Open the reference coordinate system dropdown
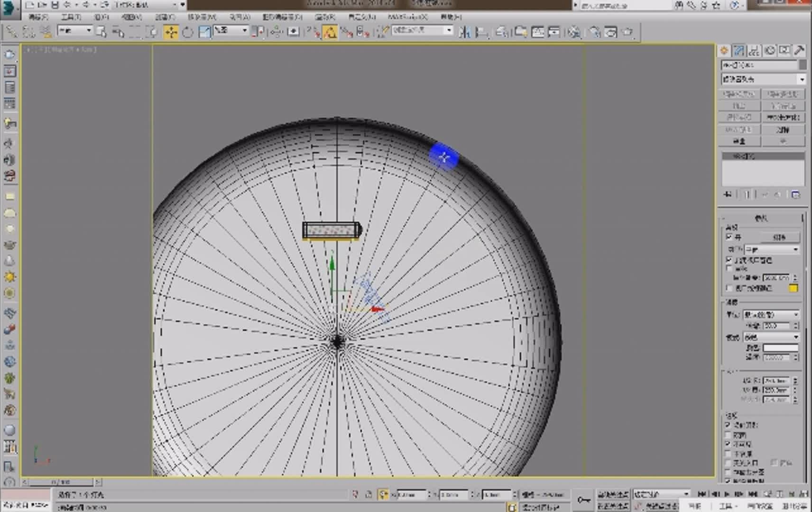Viewport: 812px width, 512px height. [231, 30]
